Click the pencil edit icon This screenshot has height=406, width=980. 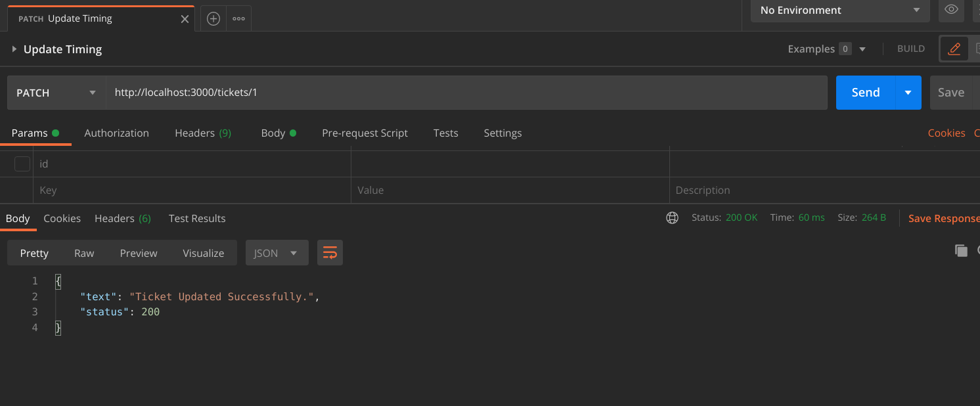(954, 49)
